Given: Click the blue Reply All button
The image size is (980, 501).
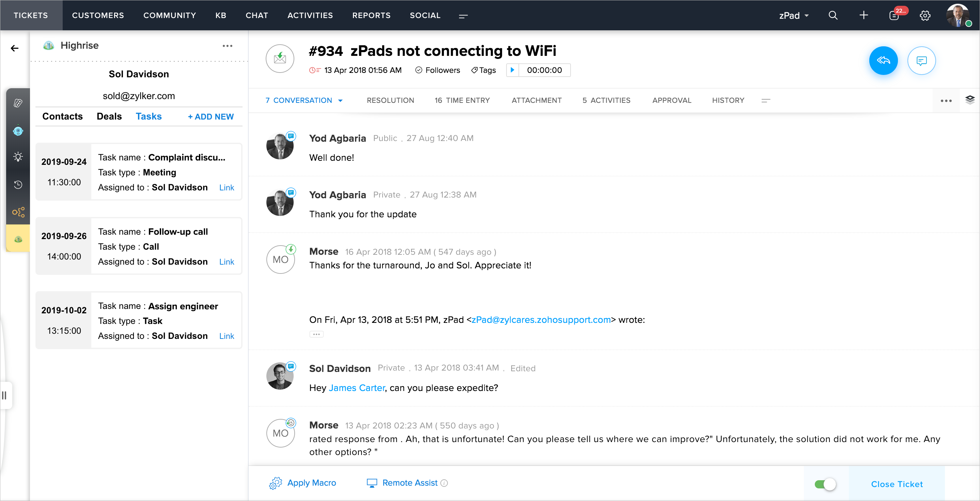Looking at the screenshot, I should pos(883,61).
